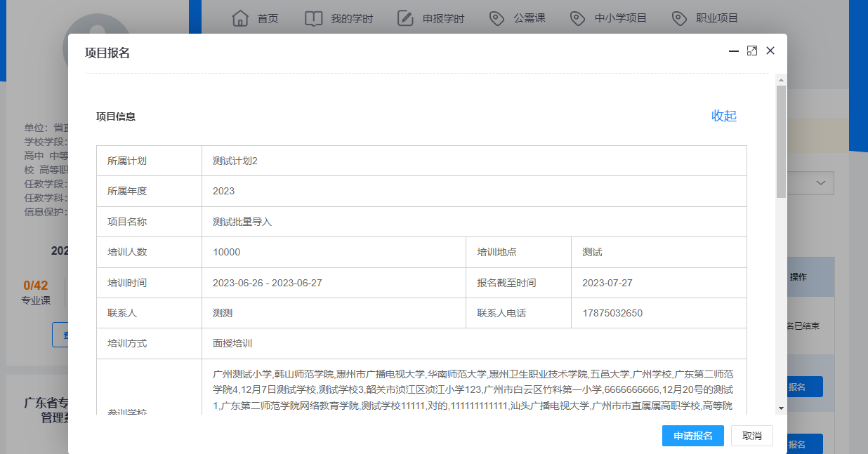Image resolution: width=868 pixels, height=454 pixels.
Task: Maximize the 项目报名 dialog
Action: click(x=751, y=51)
